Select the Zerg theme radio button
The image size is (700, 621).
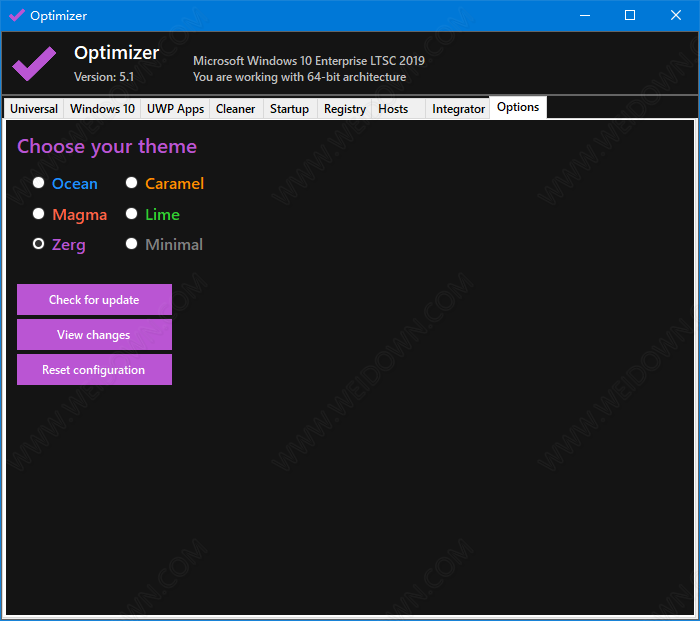tap(38, 244)
